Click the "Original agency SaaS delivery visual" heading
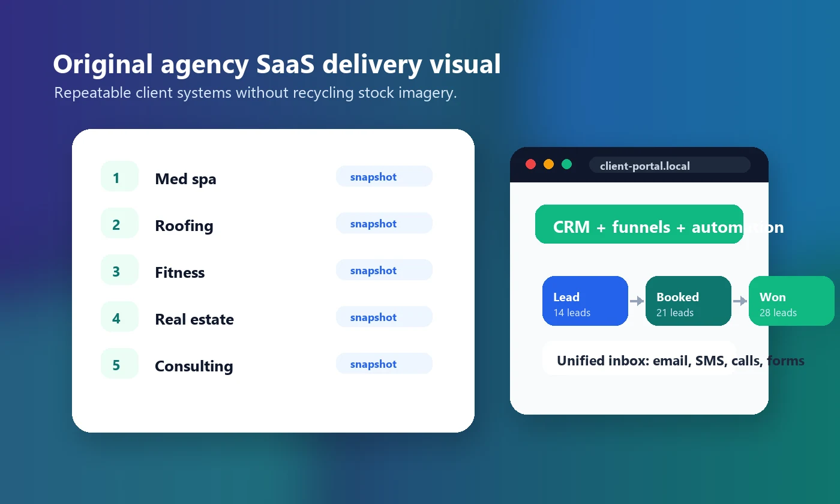The image size is (840, 504). click(277, 64)
